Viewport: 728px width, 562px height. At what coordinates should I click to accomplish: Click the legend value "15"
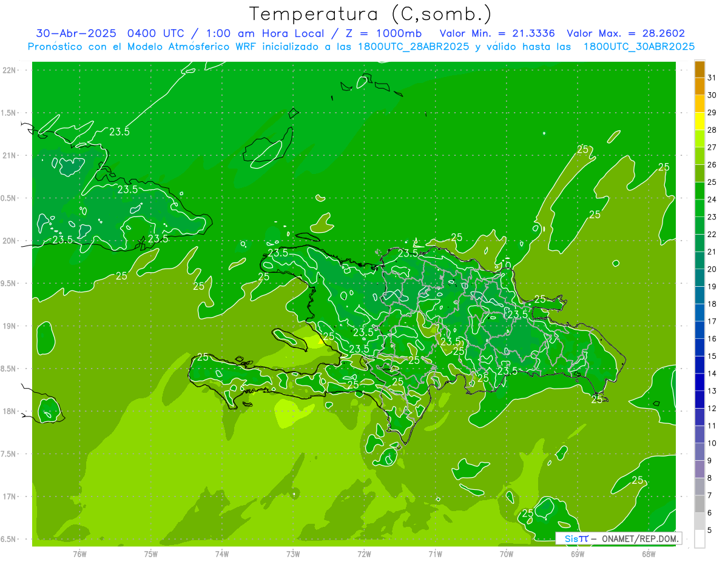pos(712,356)
